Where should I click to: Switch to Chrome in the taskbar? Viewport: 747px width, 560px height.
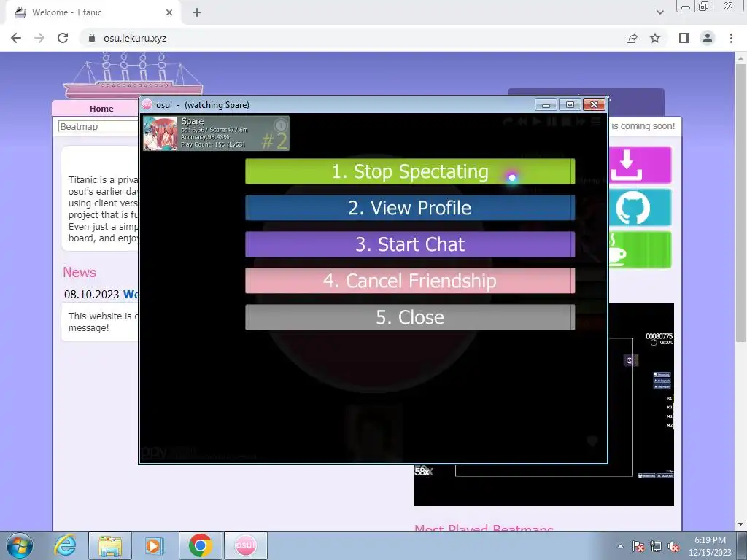click(x=201, y=545)
